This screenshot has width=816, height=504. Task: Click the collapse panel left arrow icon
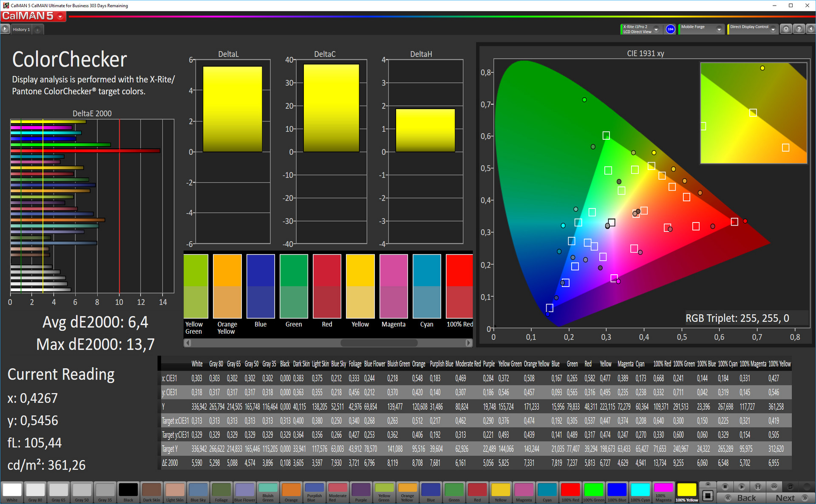(810, 29)
